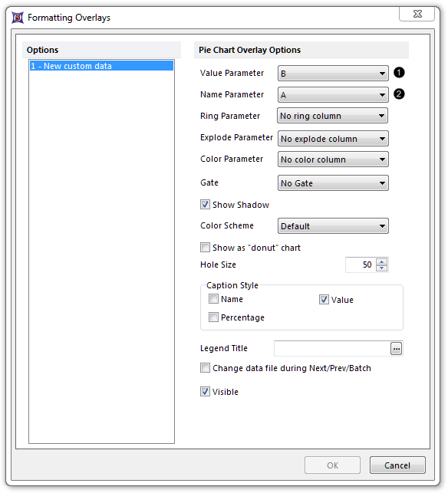Enable Change data file during Next/Prev/Batch
This screenshot has width=448, height=493.
tap(205, 367)
